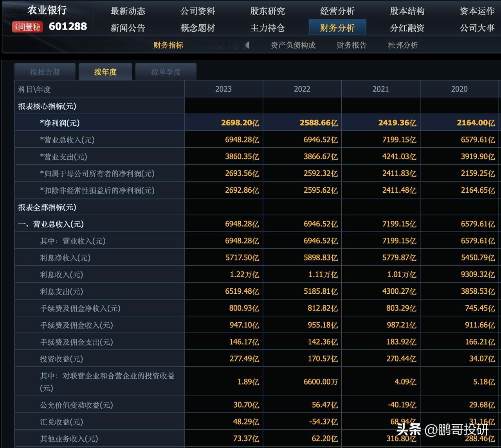Select the 利息支出(元) row label
The width and height of the screenshot is (501, 448).
[x=61, y=291]
